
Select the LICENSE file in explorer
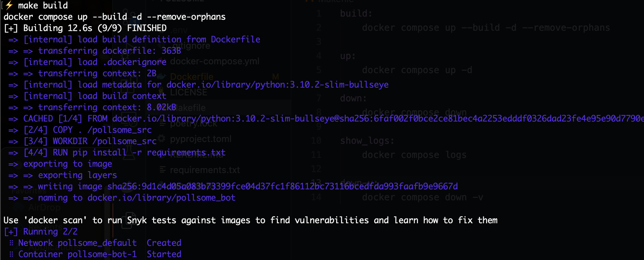pos(189,92)
